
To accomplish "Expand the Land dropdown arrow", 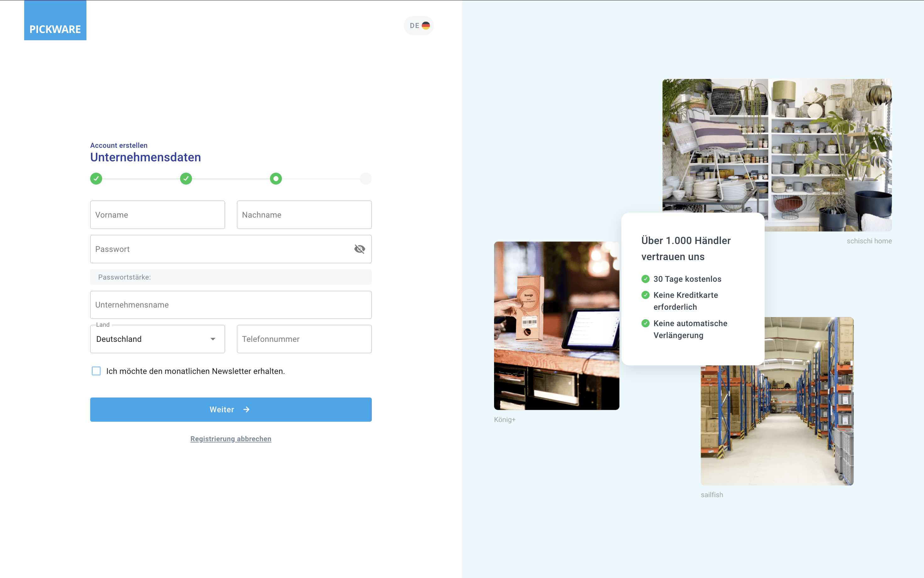I will (213, 339).
